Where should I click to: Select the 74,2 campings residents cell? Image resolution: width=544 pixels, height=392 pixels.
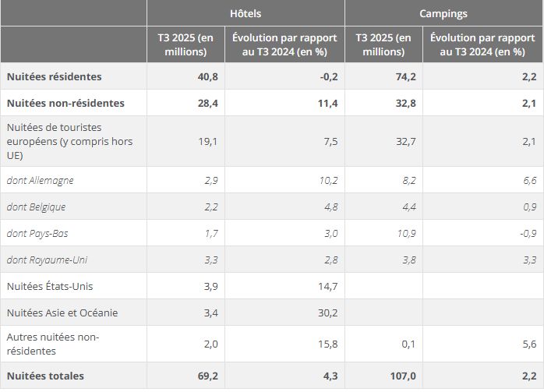coord(405,76)
